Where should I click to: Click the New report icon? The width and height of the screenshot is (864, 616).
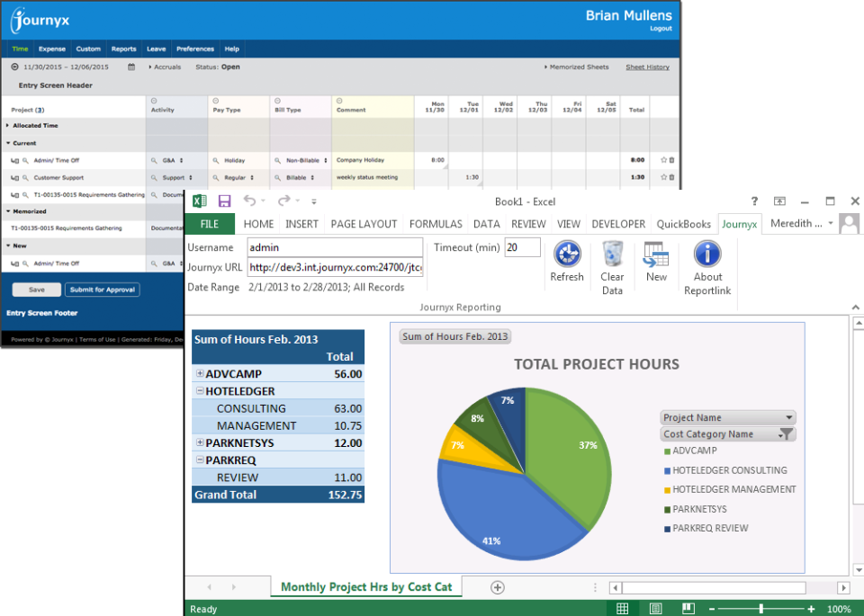(656, 254)
